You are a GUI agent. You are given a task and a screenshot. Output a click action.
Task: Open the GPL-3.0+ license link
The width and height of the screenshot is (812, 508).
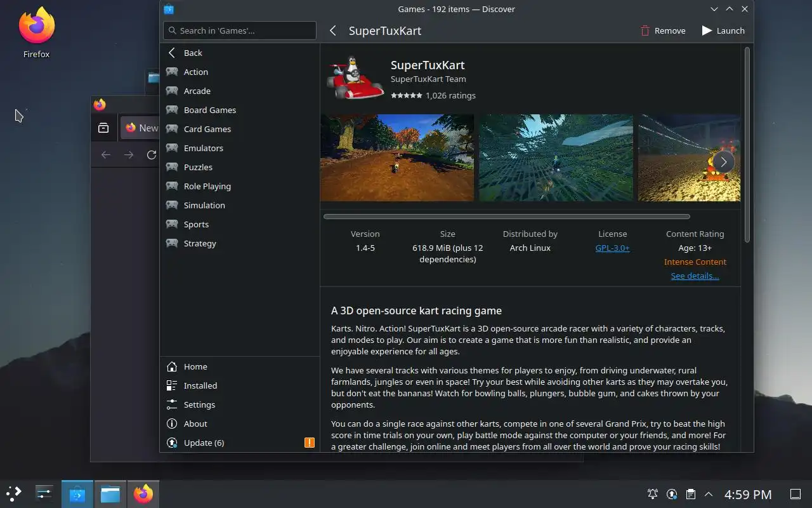click(x=612, y=248)
